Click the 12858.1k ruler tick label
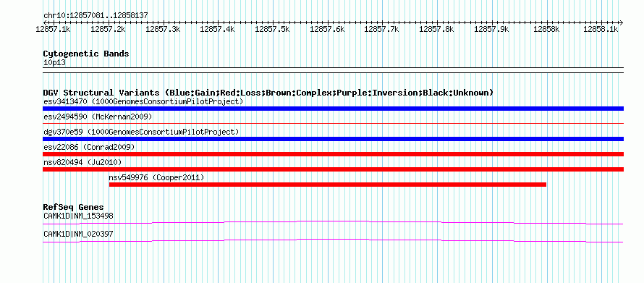The width and height of the screenshot is (644, 283). pos(601,29)
